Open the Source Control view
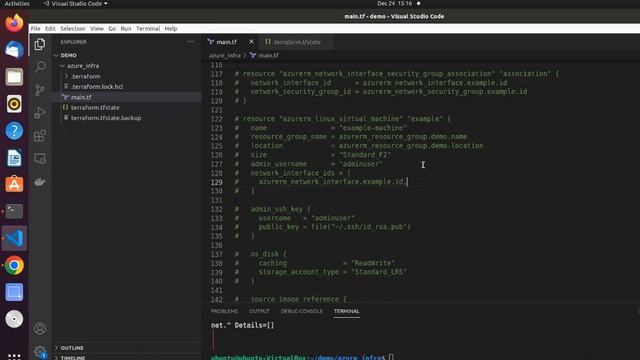The width and height of the screenshot is (640, 360). pos(40,89)
